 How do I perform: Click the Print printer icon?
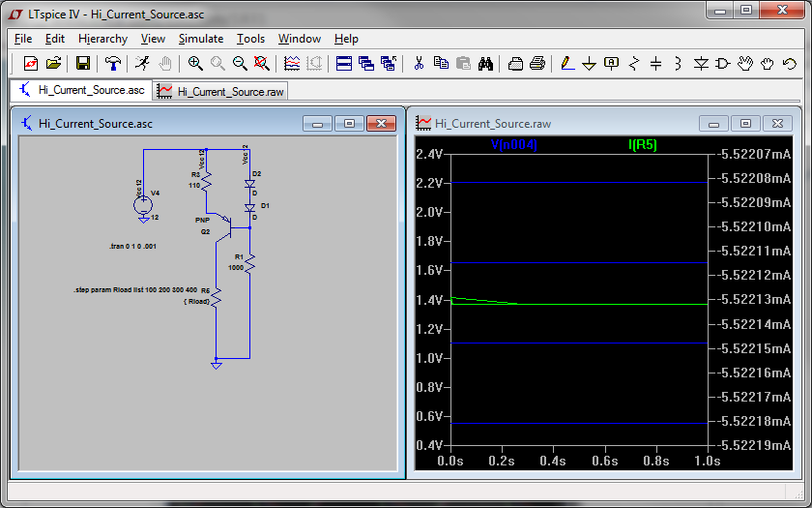click(537, 64)
